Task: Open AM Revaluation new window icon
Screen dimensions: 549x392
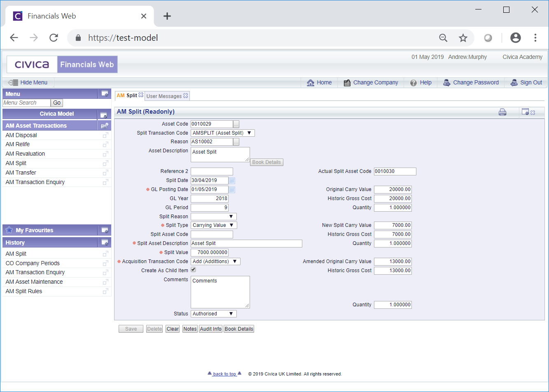Action: (x=105, y=154)
